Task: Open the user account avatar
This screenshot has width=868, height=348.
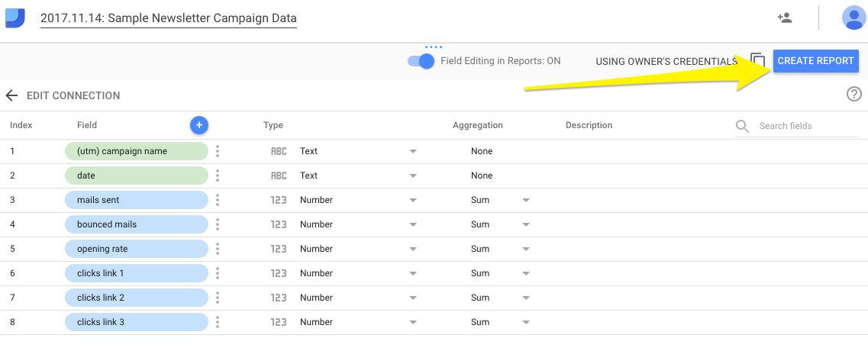Action: [853, 18]
